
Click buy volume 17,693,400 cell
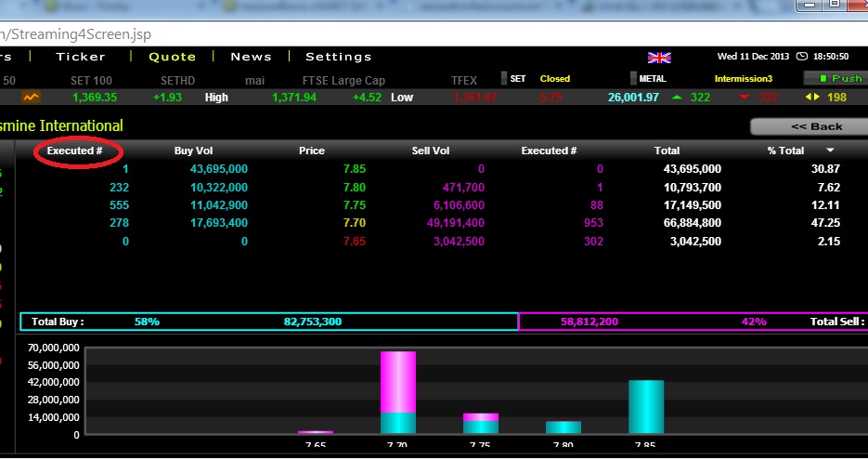(x=219, y=223)
